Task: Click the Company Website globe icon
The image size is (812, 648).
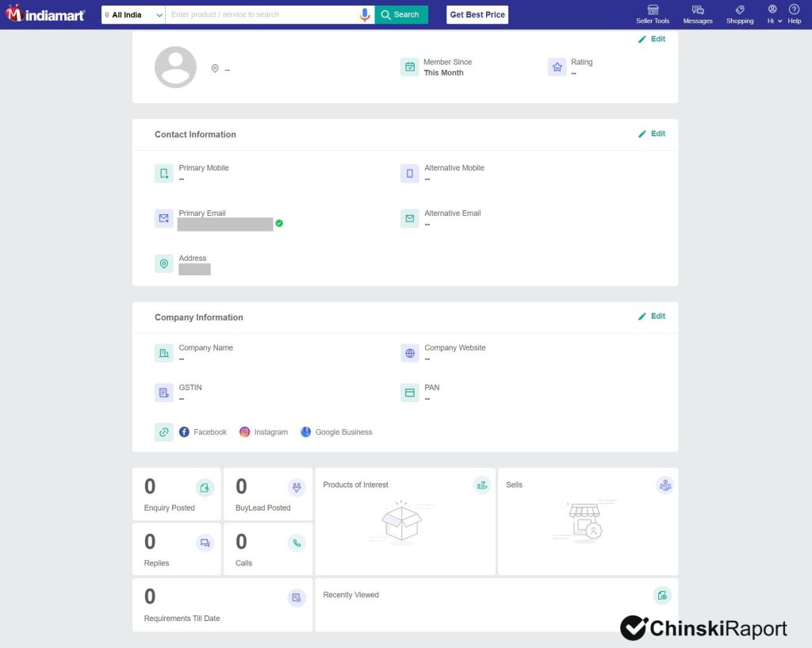Action: click(410, 353)
